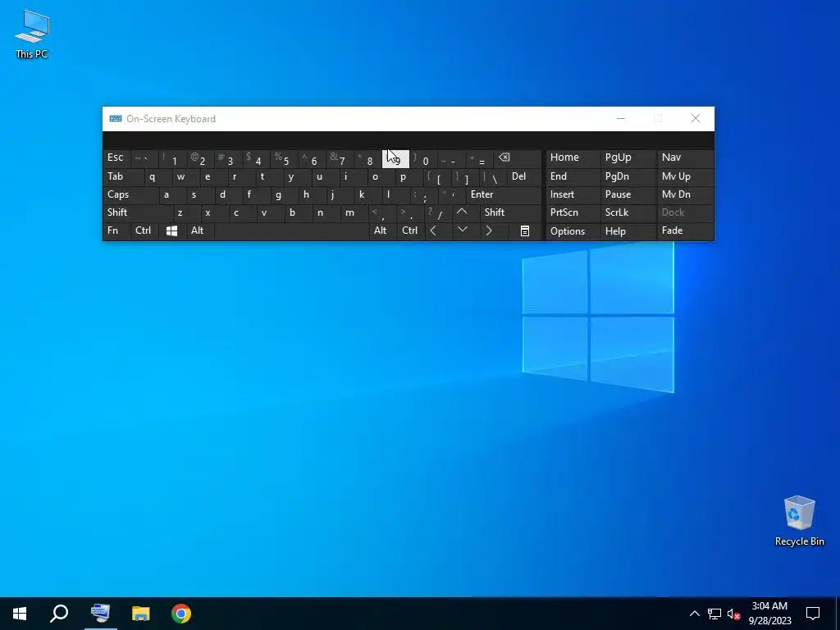Click the forward slash question key

tap(438, 212)
